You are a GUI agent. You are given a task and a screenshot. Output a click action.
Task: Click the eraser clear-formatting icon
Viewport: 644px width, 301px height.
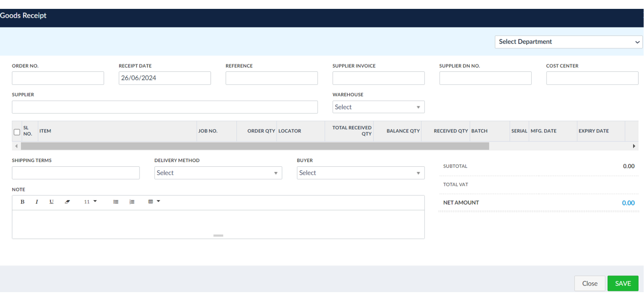pyautogui.click(x=67, y=202)
